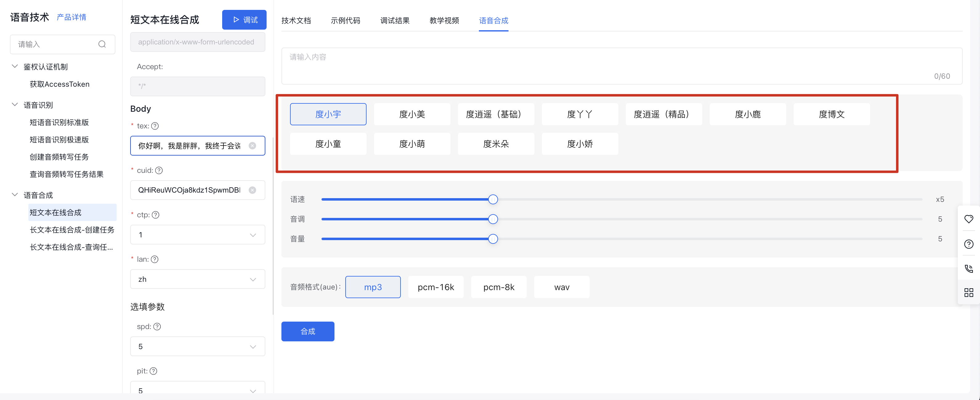Click help icon next to ctp label

(x=156, y=215)
